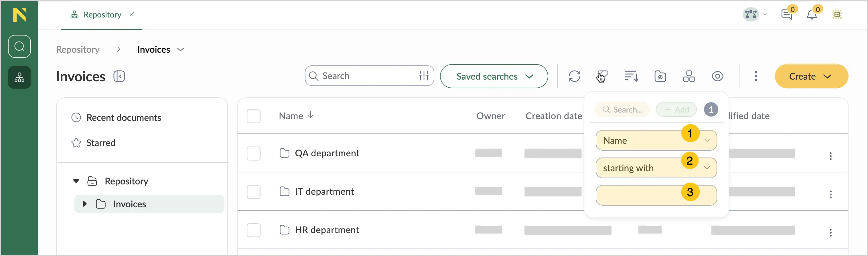Viewport: 868px width, 256px height.
Task: Close the Repository tab
Action: (132, 15)
